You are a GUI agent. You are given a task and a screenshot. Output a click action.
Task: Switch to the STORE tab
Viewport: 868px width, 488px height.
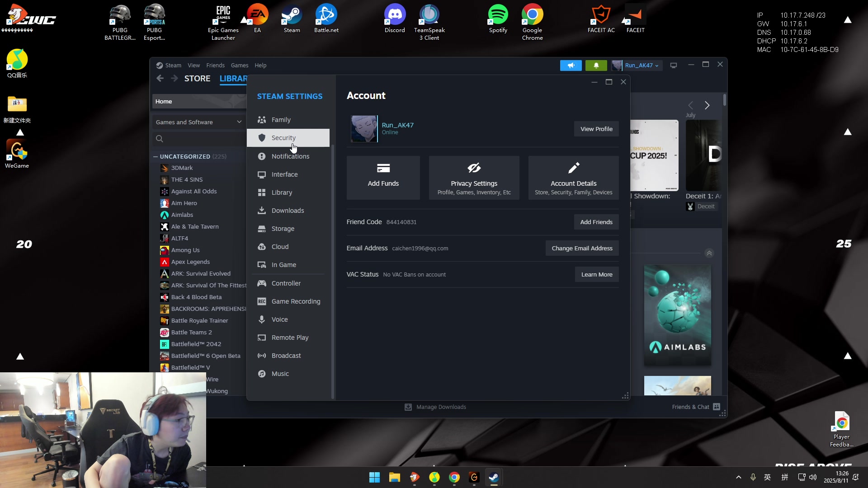tap(197, 79)
